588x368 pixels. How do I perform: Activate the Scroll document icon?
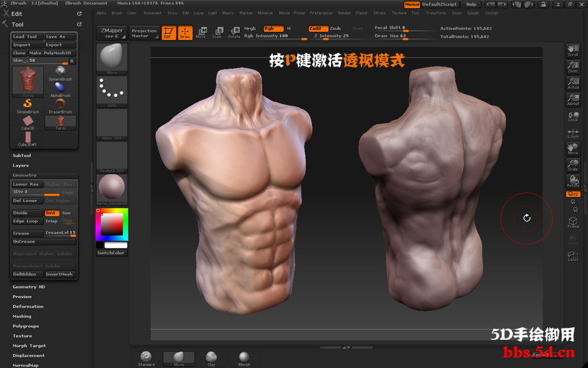(573, 51)
